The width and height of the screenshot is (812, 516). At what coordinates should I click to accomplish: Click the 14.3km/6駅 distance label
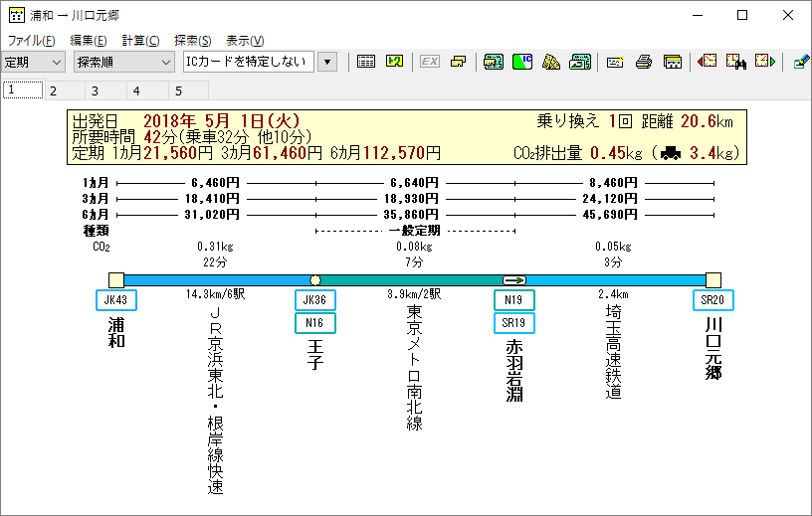(x=215, y=294)
